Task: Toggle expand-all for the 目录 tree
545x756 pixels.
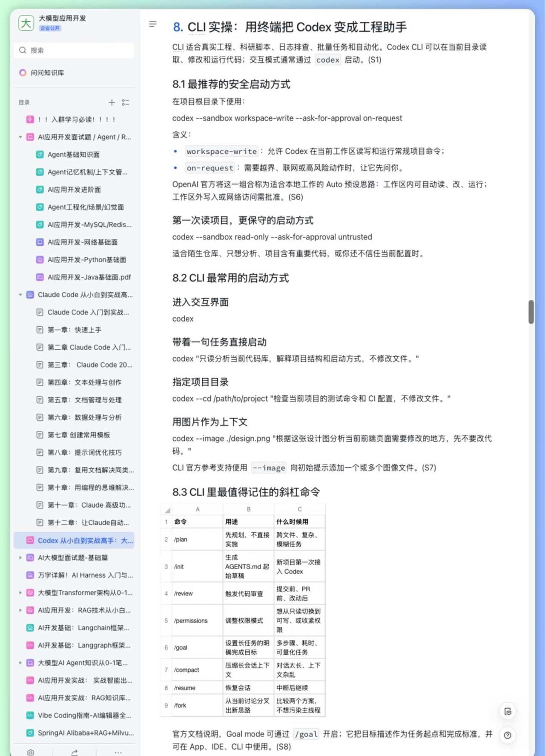Action: [x=126, y=102]
